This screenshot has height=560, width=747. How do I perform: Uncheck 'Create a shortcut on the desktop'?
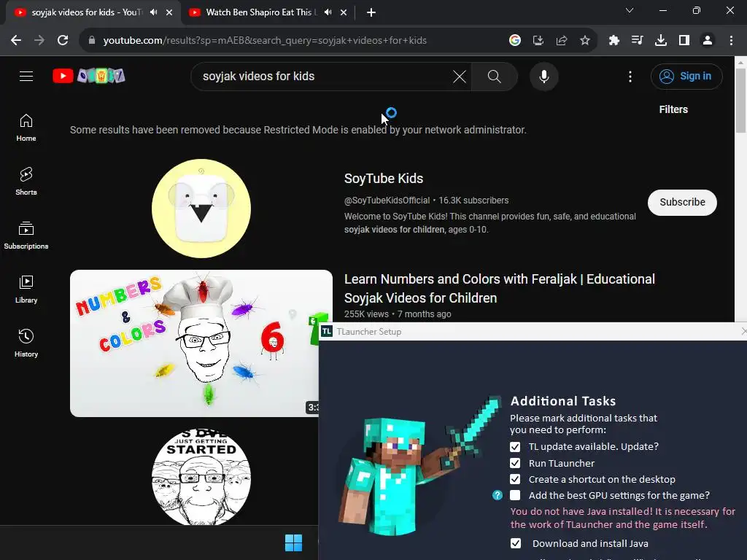[515, 479]
